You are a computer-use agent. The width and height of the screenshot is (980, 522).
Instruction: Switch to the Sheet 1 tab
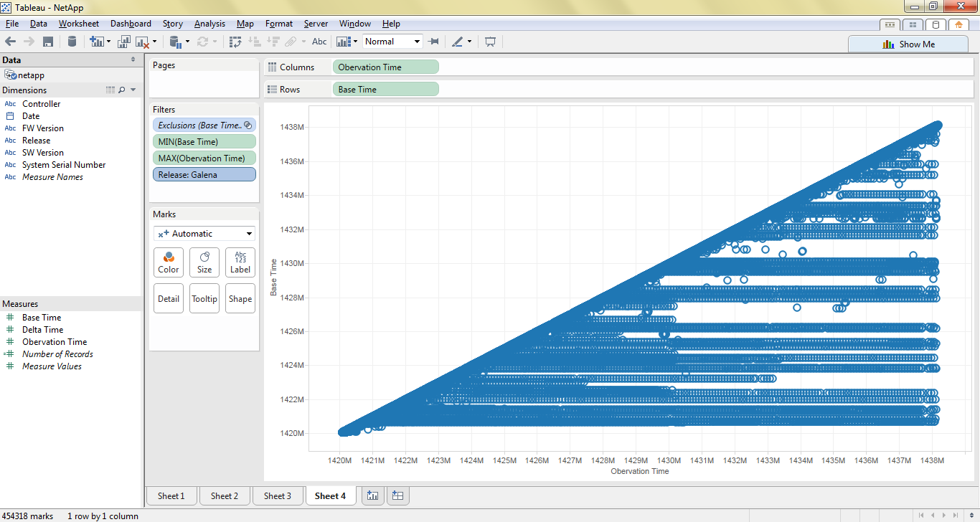(x=171, y=495)
